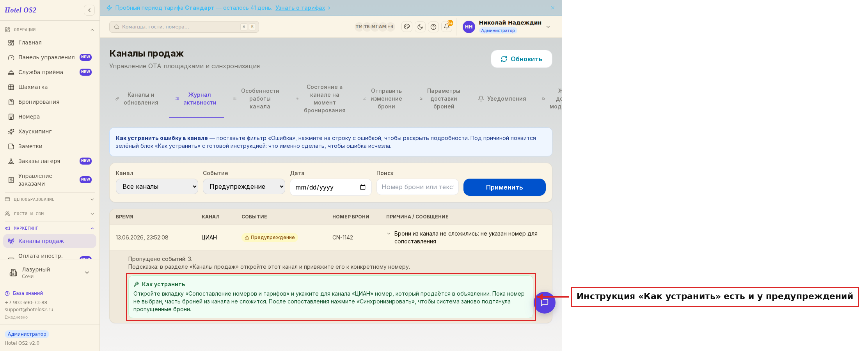The image size is (868, 351).
Task: Open Управление заказами in the sidebar
Action: (x=50, y=180)
